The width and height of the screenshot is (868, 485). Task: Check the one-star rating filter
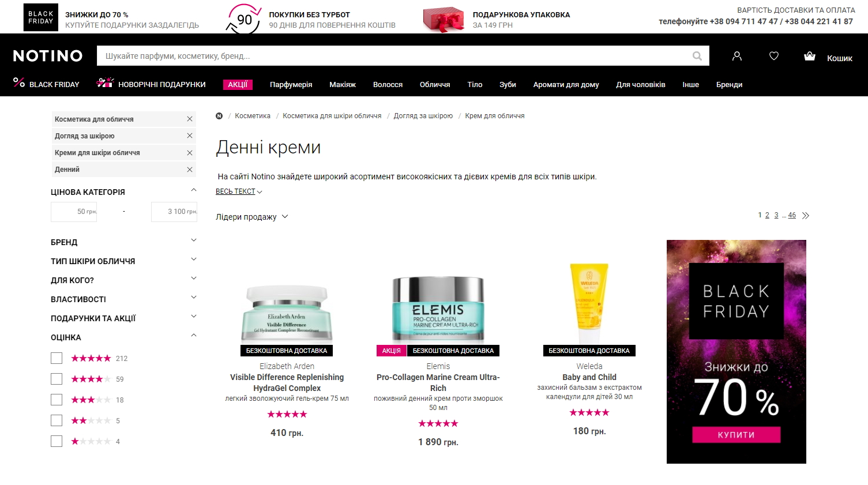(57, 441)
